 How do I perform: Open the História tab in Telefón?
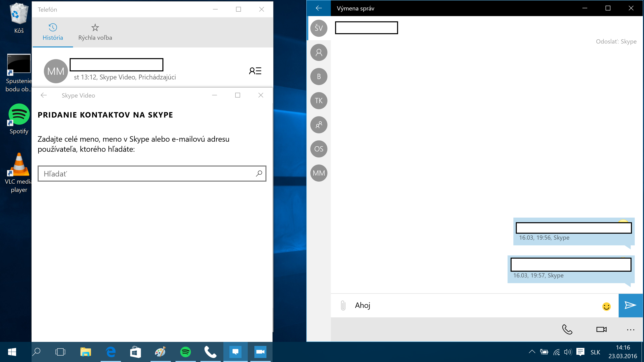tap(53, 32)
